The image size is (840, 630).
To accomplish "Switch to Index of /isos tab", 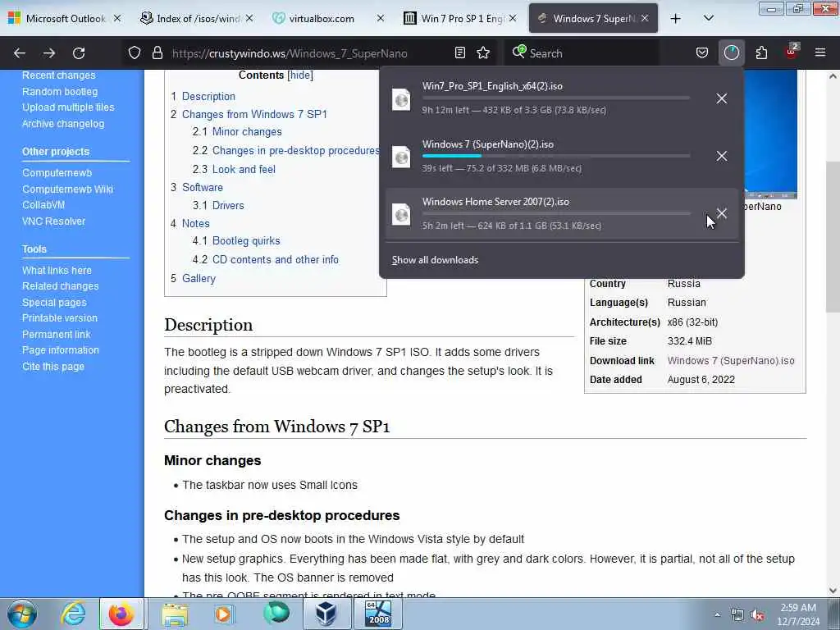I will (197, 19).
